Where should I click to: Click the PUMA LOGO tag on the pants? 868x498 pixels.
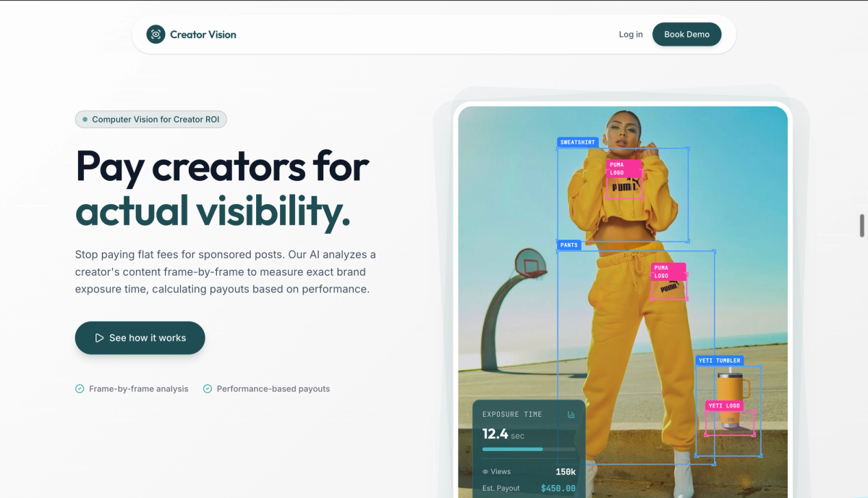[x=668, y=271]
